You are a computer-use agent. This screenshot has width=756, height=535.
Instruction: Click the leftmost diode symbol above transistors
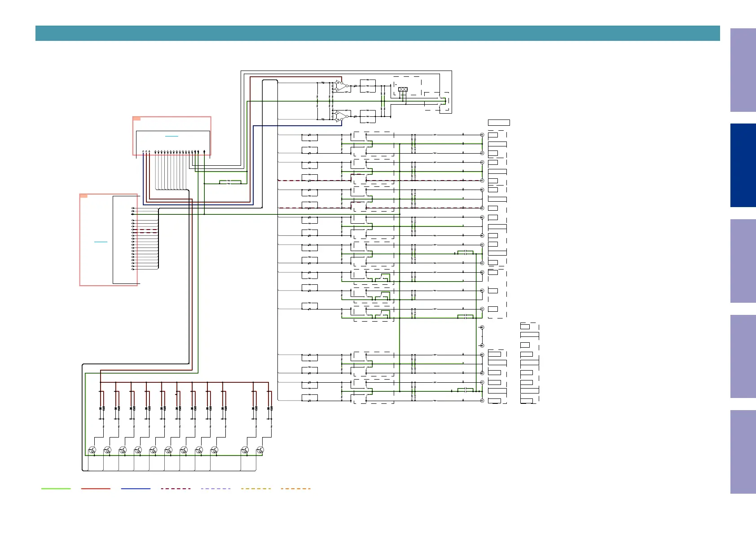click(100, 408)
